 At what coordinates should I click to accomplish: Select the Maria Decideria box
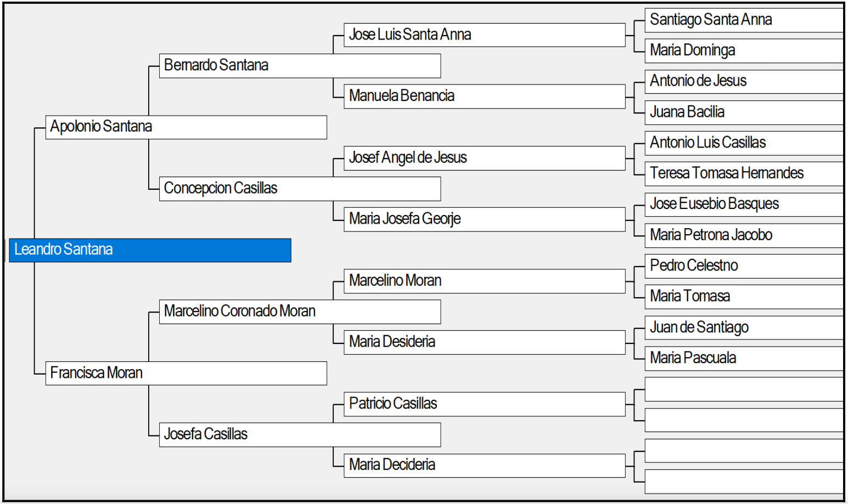[485, 466]
